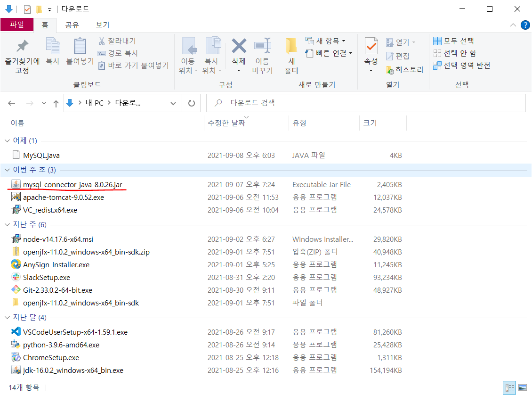
Task: Click the VSCodeUserSetup file icon
Action: coord(16,332)
